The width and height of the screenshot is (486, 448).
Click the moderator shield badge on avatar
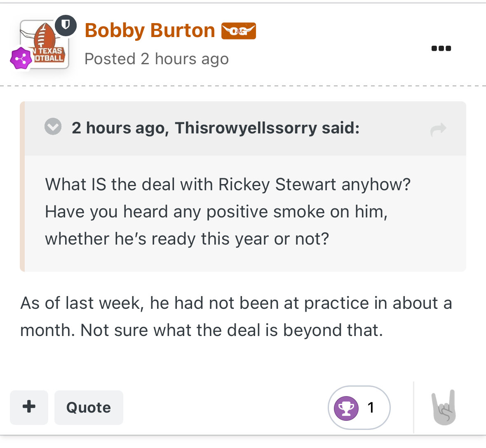coord(66,26)
